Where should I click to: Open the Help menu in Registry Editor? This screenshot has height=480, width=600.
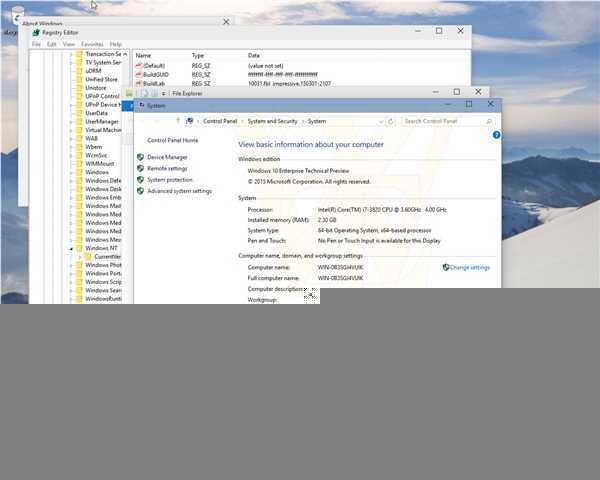coord(116,44)
